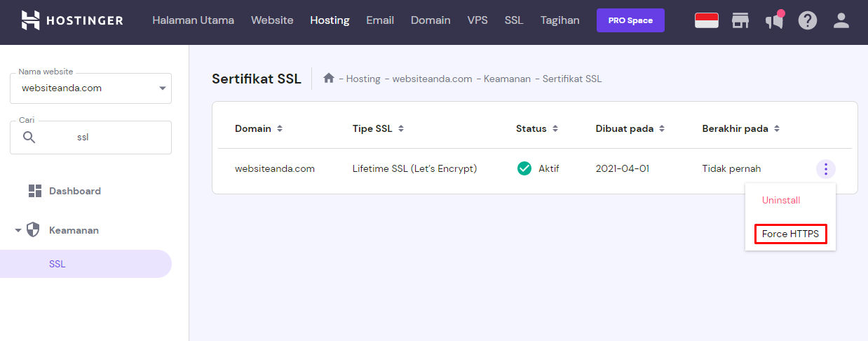Viewport: 868px width, 341px height.
Task: Click the search magnifier icon
Action: (29, 138)
